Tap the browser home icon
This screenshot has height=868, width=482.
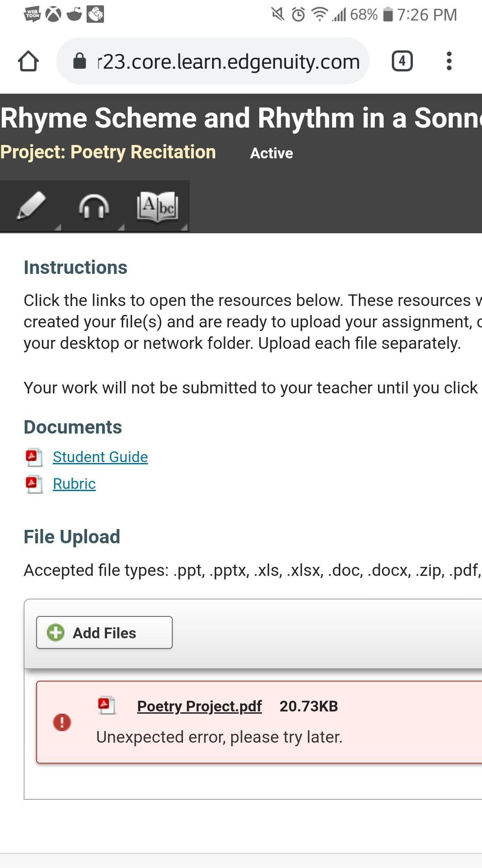[28, 61]
